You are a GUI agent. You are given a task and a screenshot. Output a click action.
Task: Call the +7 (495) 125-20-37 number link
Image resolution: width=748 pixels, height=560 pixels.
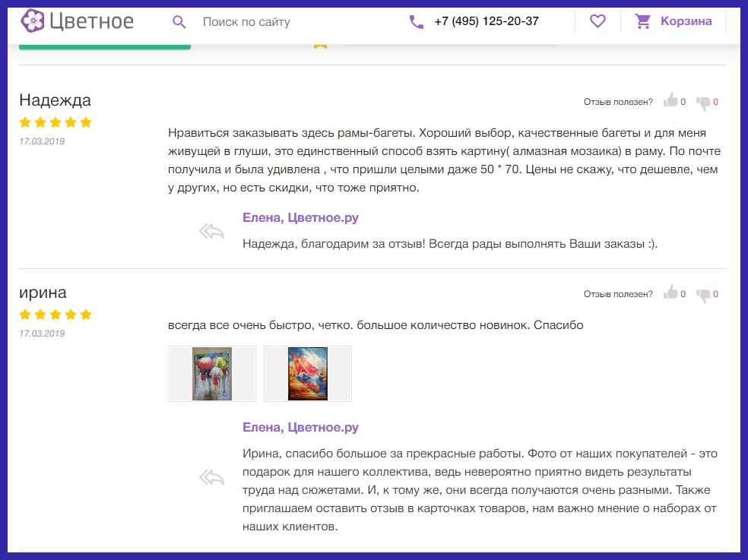click(x=487, y=21)
